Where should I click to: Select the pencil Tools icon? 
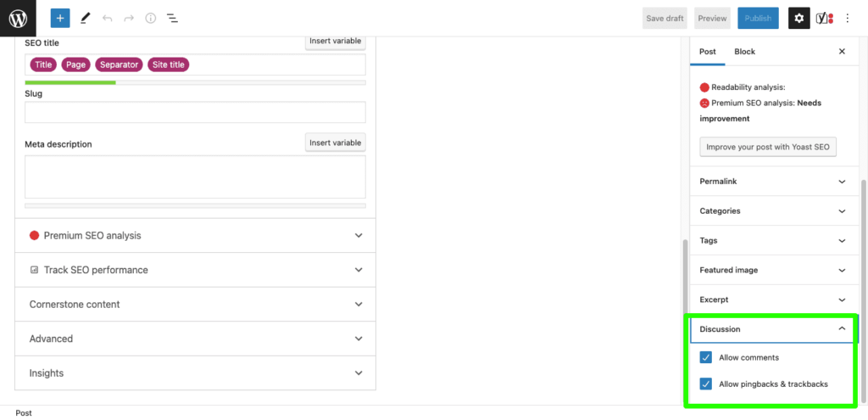point(85,19)
